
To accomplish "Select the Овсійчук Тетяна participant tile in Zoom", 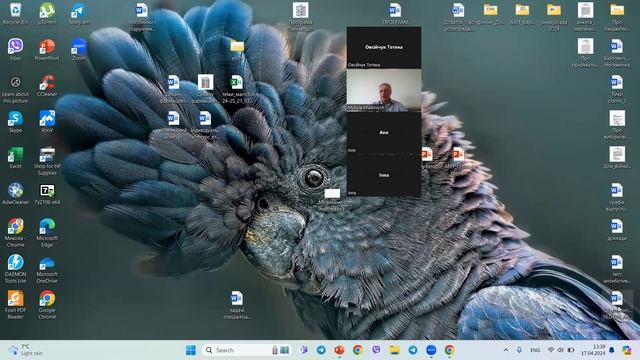I will point(384,47).
